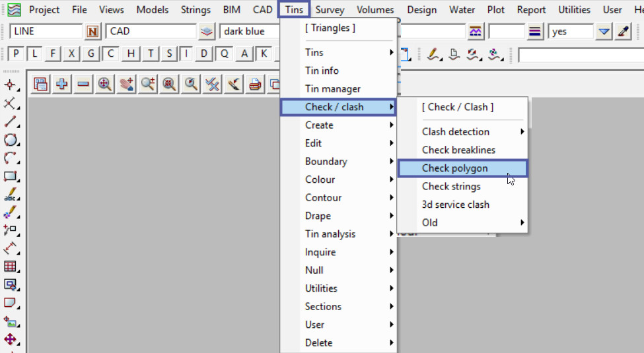Click the red table grid icon
Image resolution: width=644 pixels, height=353 pixels.
tap(10, 267)
